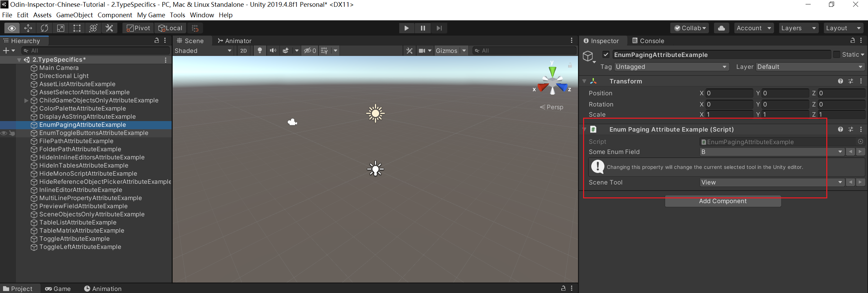Open Transform component presets icon
This screenshot has height=293, width=868.
click(851, 81)
